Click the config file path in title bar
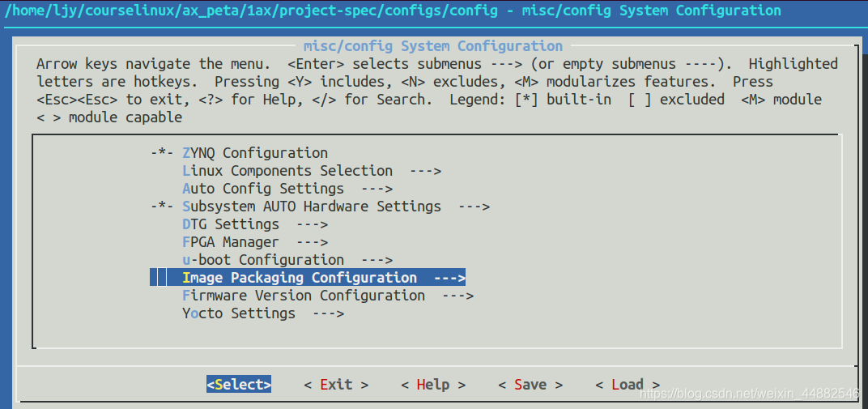 (251, 10)
